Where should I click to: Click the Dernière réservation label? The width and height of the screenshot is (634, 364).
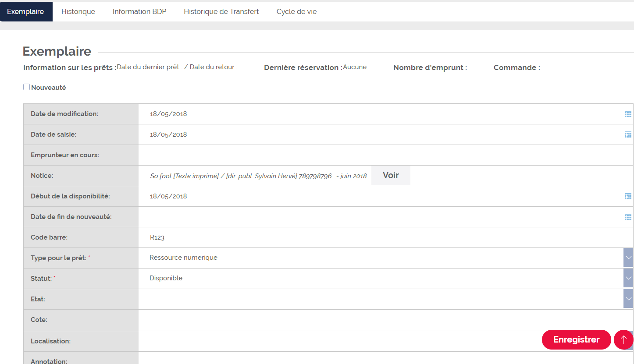pyautogui.click(x=303, y=67)
